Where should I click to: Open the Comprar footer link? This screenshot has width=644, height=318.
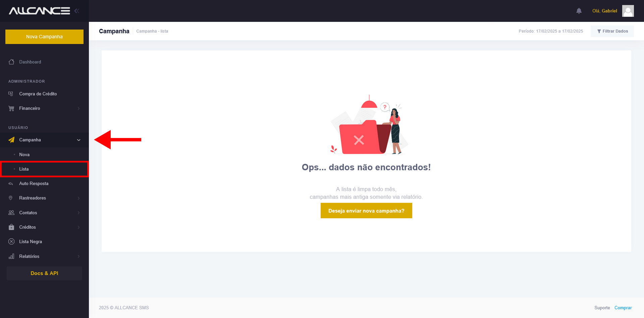623,308
